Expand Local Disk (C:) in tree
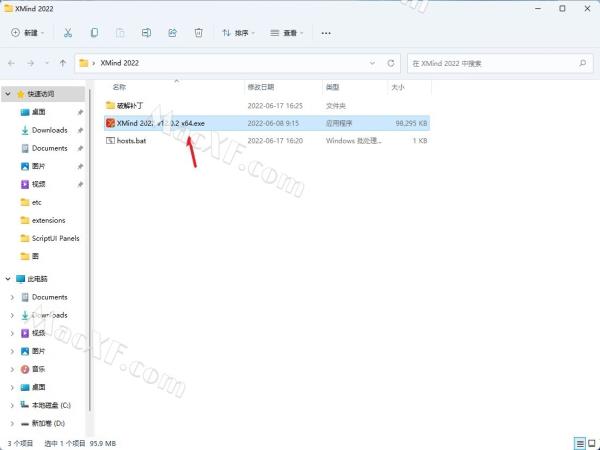This screenshot has height=450, width=600. tap(12, 405)
